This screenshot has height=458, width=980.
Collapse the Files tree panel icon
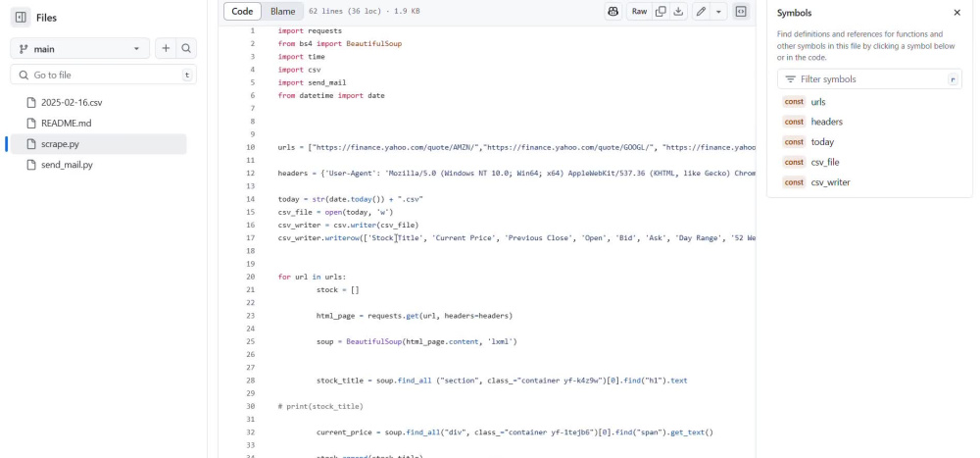click(x=20, y=18)
